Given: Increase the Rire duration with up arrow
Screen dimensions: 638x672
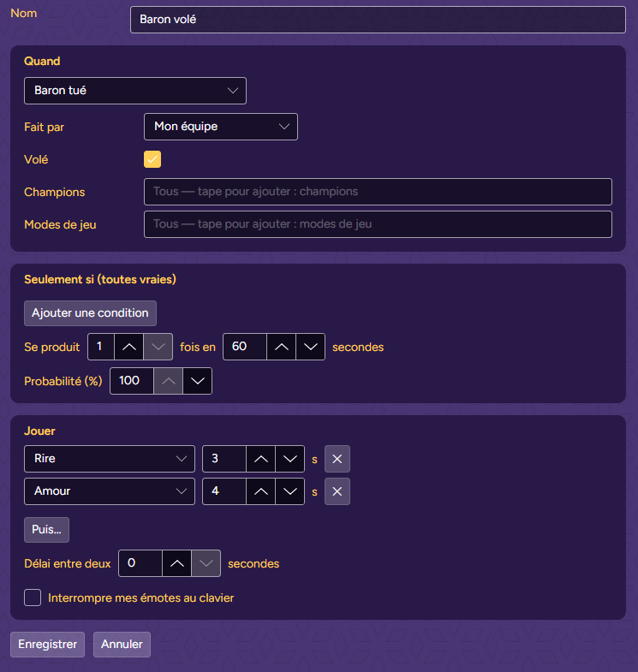Looking at the screenshot, I should [260, 459].
